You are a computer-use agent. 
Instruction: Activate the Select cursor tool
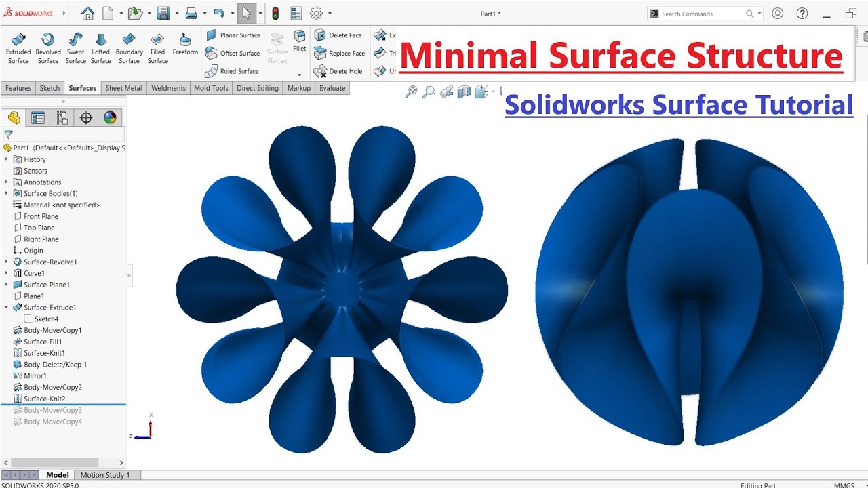point(246,13)
